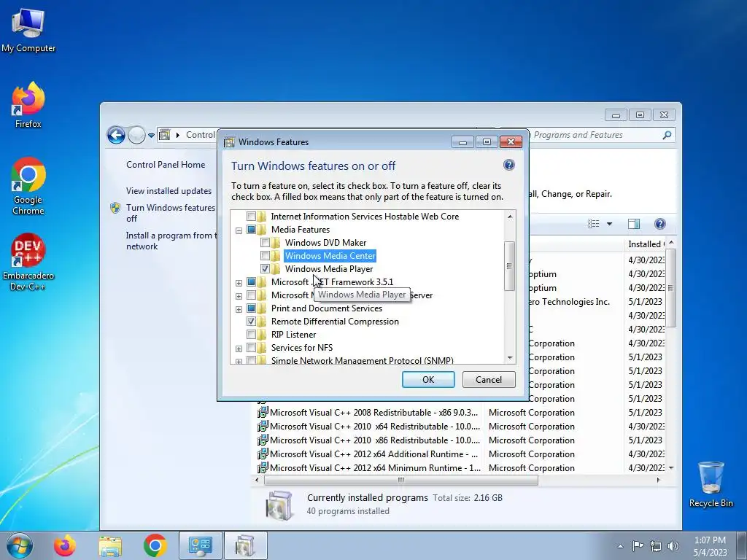Check the RIP Listener checkbox
747x560 pixels.
click(251, 334)
